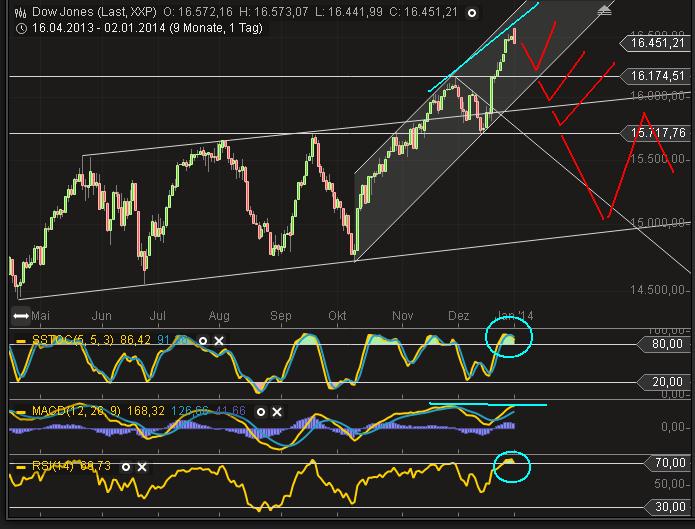Click the 15.500,00 price axis value

tap(658, 159)
